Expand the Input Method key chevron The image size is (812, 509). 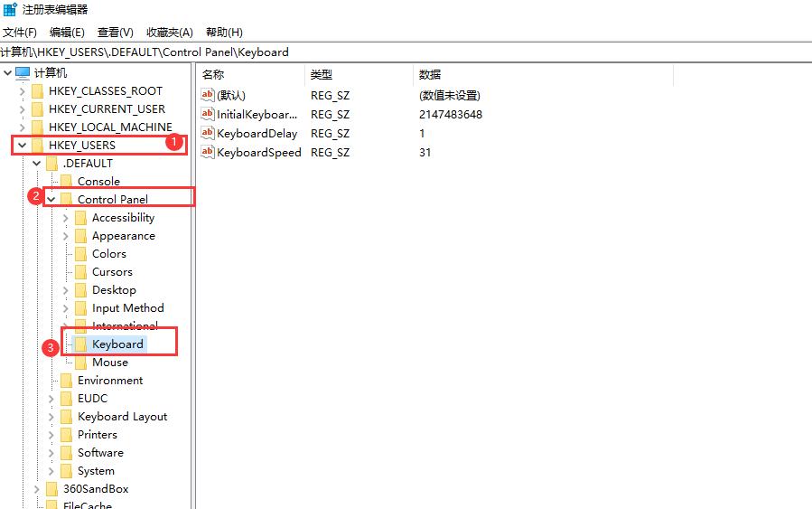(x=65, y=308)
